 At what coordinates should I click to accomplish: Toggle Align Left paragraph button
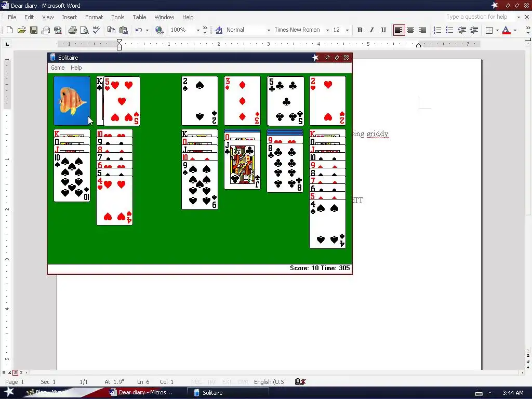click(398, 30)
